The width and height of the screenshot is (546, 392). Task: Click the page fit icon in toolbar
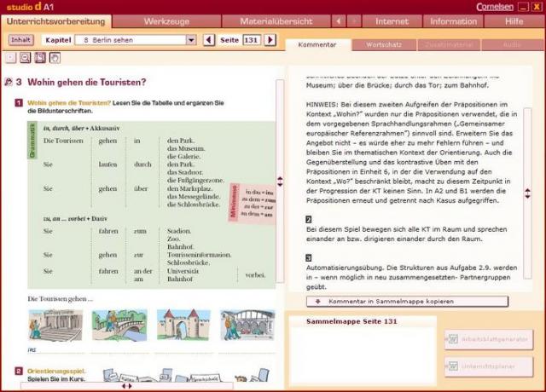[x=40, y=57]
